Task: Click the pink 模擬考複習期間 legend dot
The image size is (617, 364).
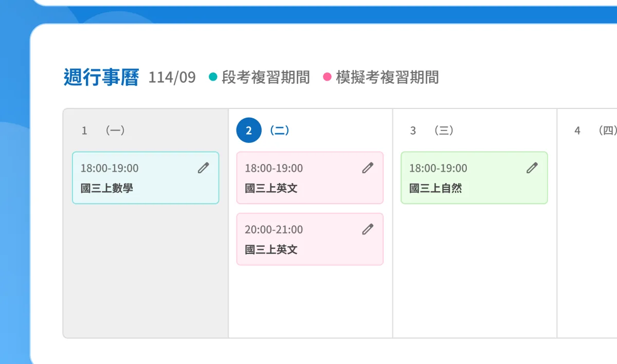Action: point(327,77)
